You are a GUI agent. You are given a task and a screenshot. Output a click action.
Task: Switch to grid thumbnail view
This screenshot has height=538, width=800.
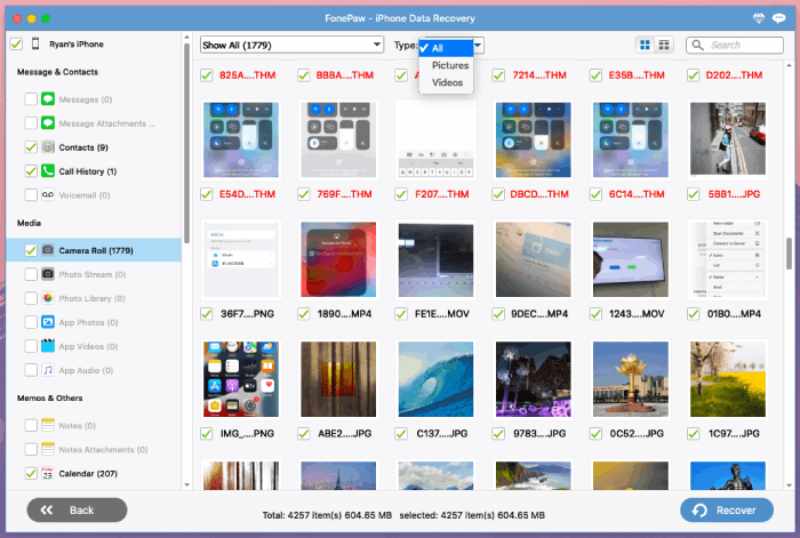tap(645, 45)
